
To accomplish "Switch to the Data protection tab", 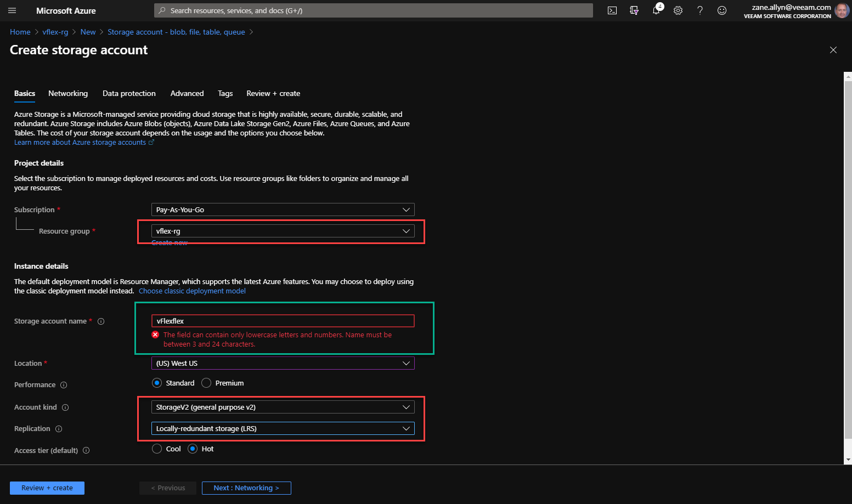I will tap(129, 93).
